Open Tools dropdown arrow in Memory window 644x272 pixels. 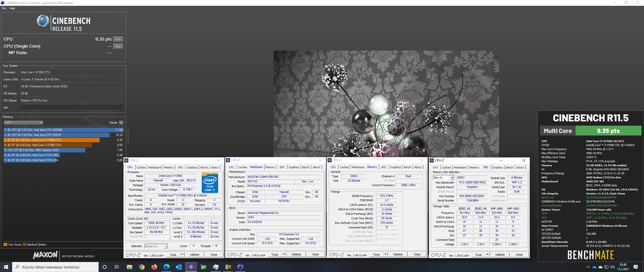[385, 254]
